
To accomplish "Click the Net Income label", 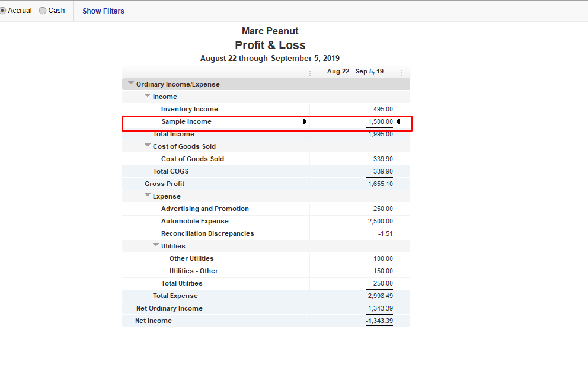I will (x=154, y=321).
